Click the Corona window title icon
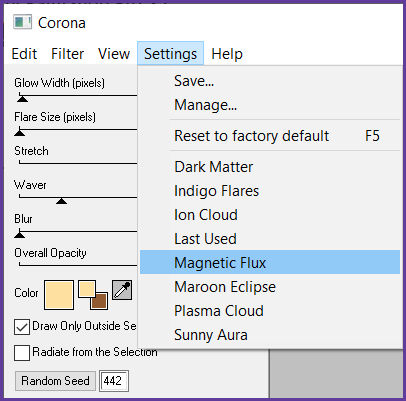Image resolution: width=406 pixels, height=401 pixels. (22, 22)
